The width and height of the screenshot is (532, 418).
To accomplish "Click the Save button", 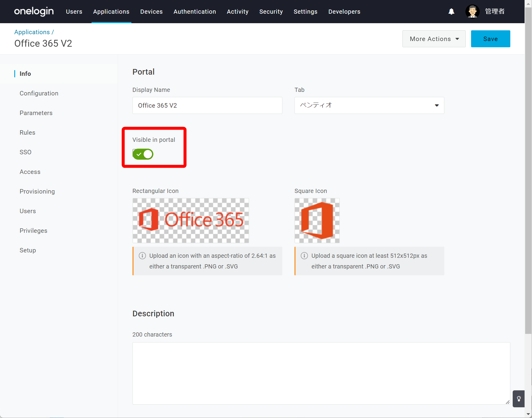I will [x=490, y=39].
